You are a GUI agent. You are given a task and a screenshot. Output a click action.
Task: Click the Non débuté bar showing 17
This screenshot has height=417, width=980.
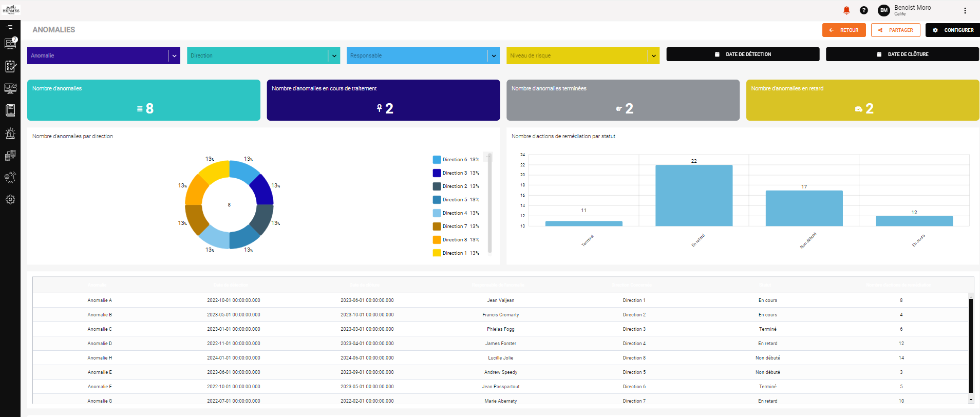tap(804, 208)
